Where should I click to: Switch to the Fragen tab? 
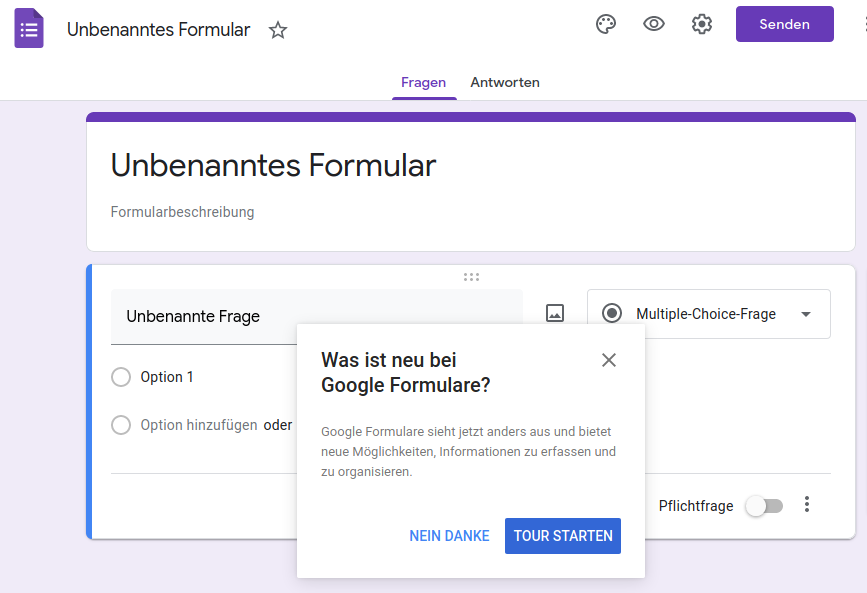click(424, 82)
